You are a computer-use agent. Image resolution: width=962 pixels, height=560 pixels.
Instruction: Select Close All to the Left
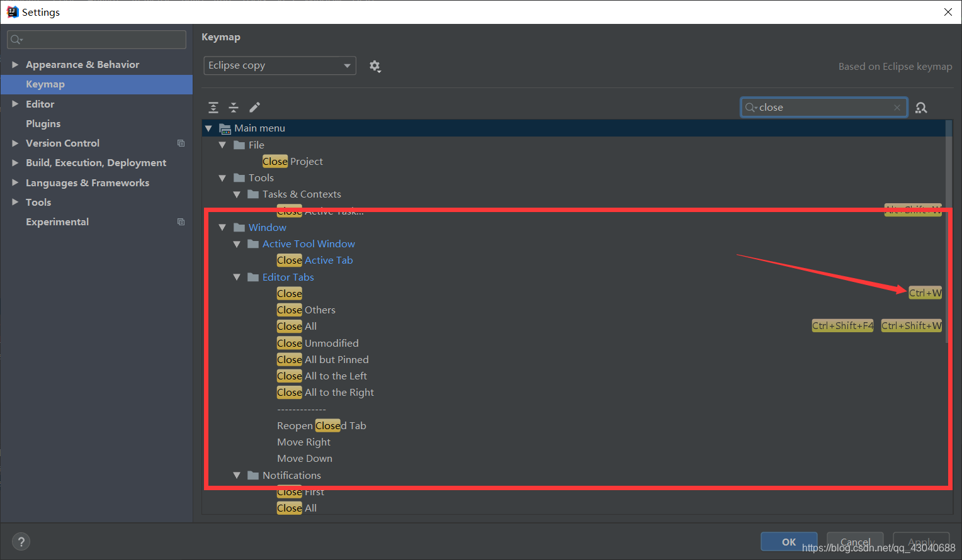tap(322, 376)
